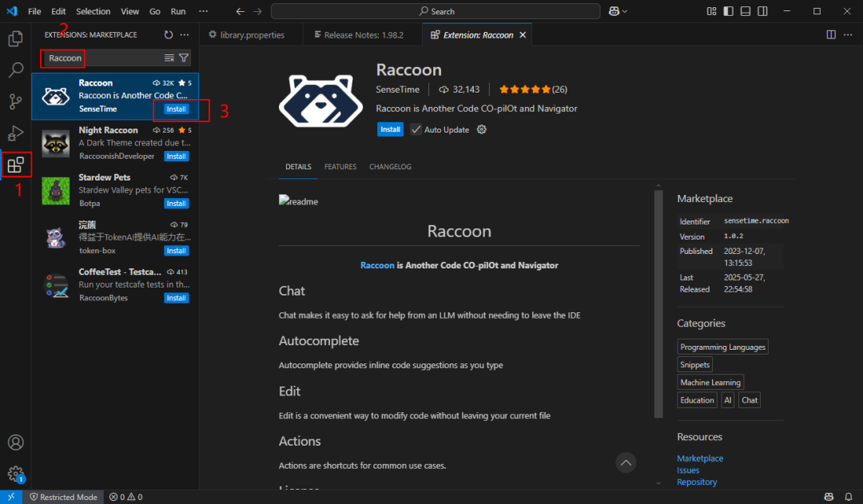
Task: Select the Snippets category tag
Action: pos(694,365)
